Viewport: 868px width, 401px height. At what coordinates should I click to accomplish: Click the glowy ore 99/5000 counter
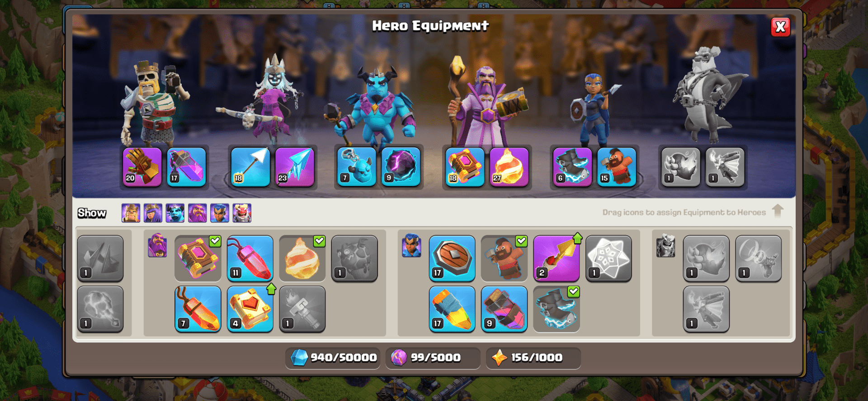click(433, 358)
